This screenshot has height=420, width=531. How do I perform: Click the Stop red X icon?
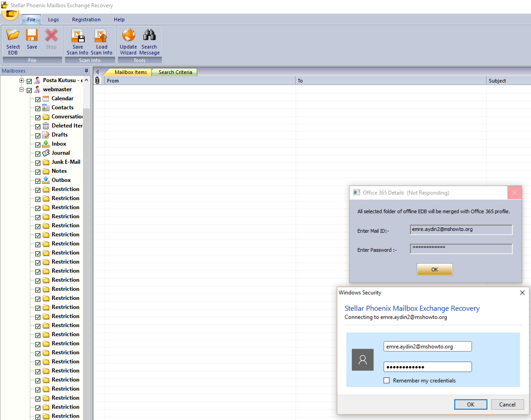coord(51,35)
